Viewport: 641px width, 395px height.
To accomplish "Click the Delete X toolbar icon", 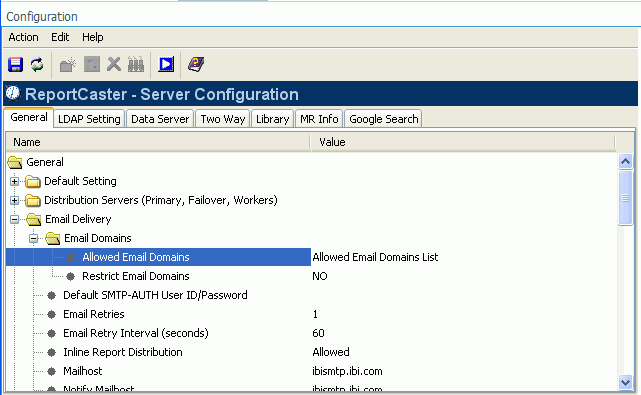I will tap(114, 64).
